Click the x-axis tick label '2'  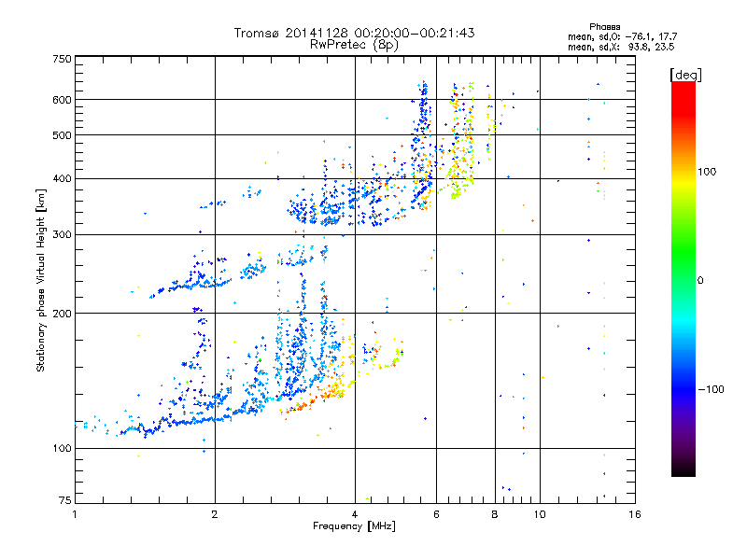(x=215, y=514)
